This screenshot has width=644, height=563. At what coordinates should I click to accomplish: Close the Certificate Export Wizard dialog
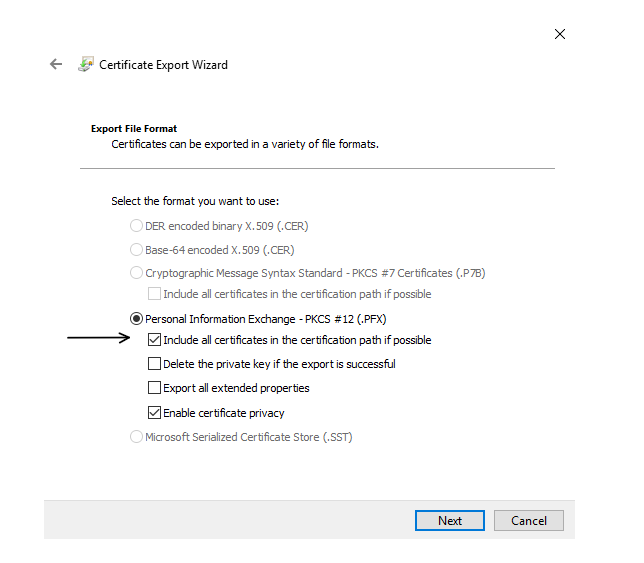coord(560,34)
